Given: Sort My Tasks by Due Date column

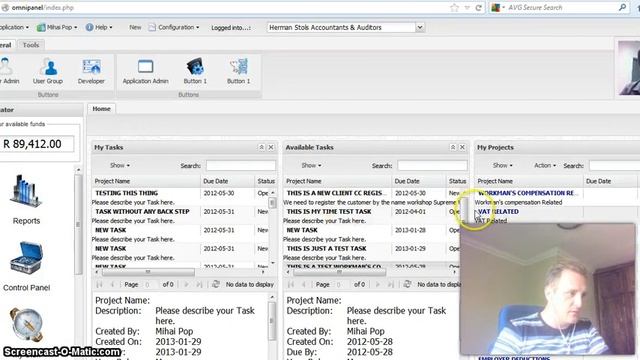Looking at the screenshot, I should point(227,181).
